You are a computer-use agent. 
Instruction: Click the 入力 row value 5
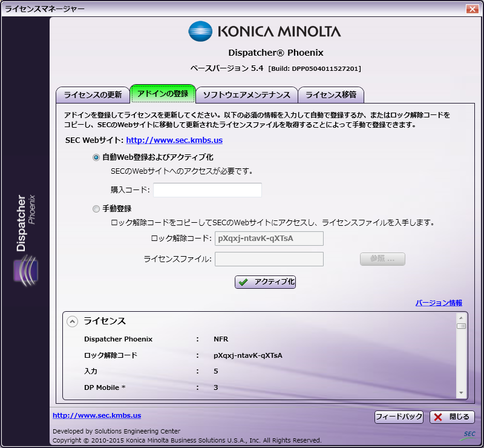tap(216, 371)
